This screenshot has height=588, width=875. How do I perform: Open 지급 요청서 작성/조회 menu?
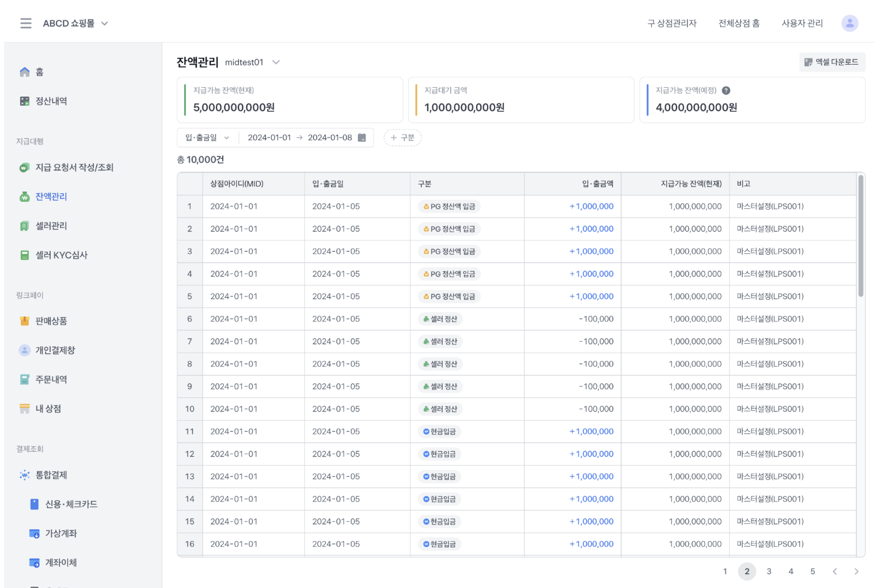74,167
